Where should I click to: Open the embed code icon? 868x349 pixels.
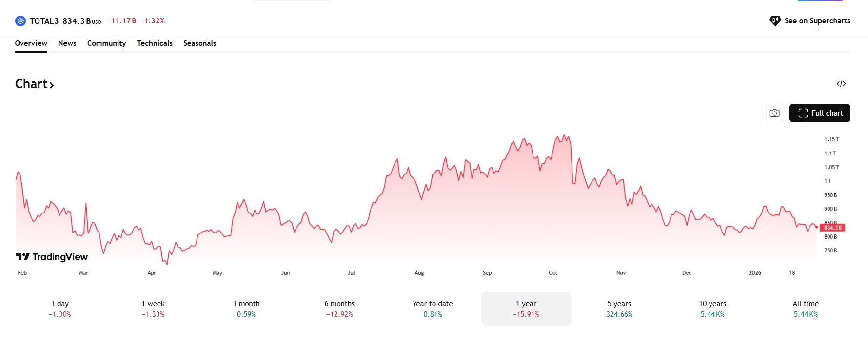click(841, 84)
